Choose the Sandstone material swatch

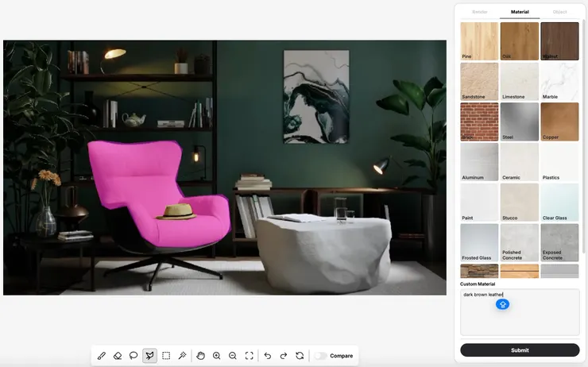click(x=479, y=81)
